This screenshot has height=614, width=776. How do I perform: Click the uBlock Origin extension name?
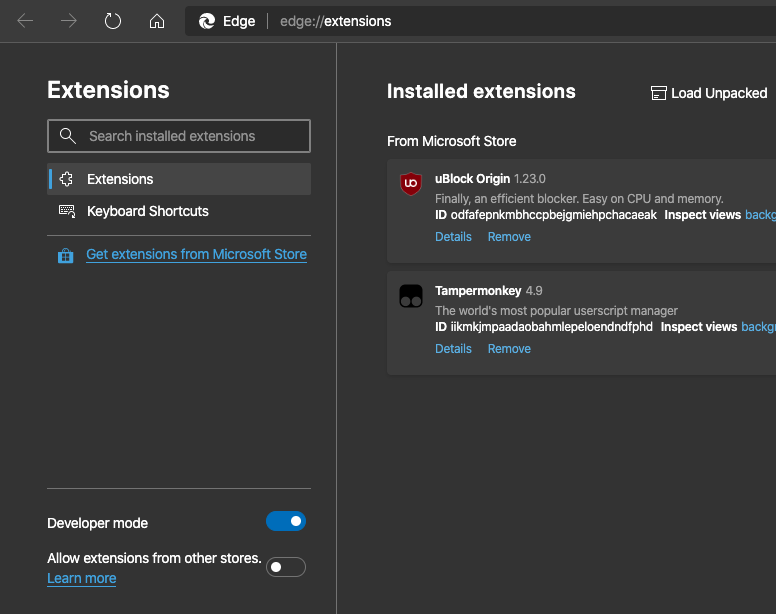point(472,179)
